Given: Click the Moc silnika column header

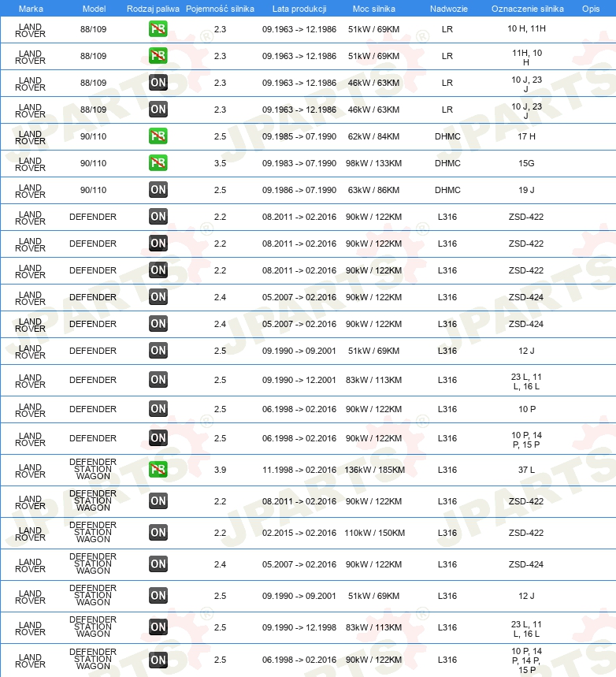Looking at the screenshot, I should (x=374, y=9).
